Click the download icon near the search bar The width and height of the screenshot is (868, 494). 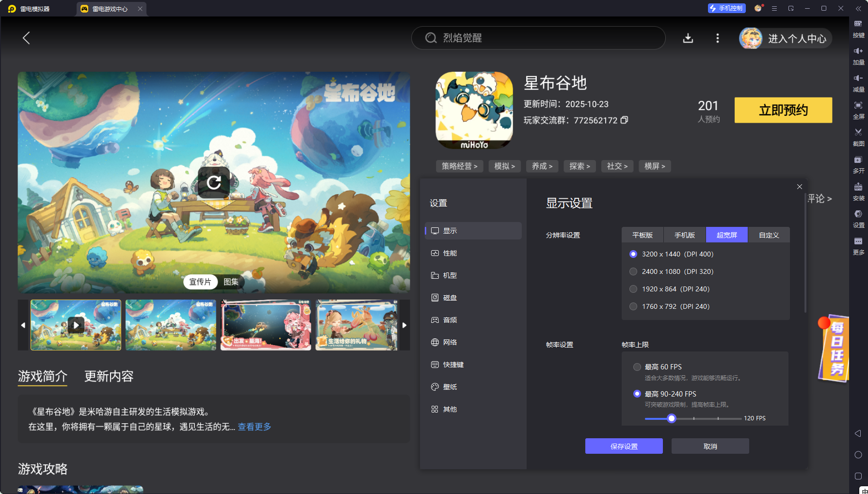click(x=688, y=38)
